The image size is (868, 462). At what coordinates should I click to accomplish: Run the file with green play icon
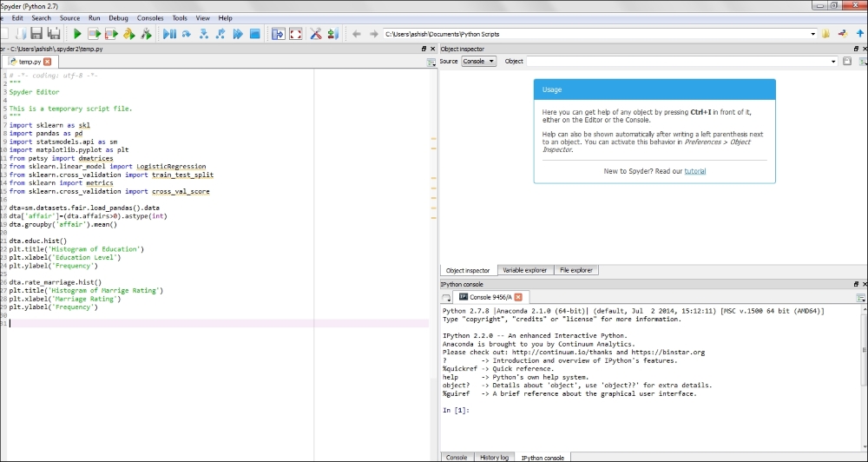77,34
